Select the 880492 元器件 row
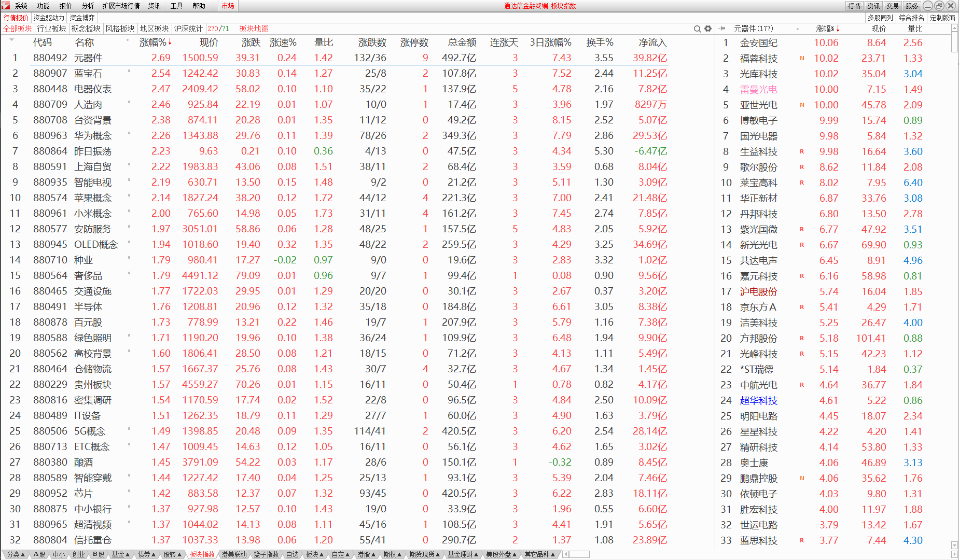Viewport: 959px width, 560px height. click(335, 58)
